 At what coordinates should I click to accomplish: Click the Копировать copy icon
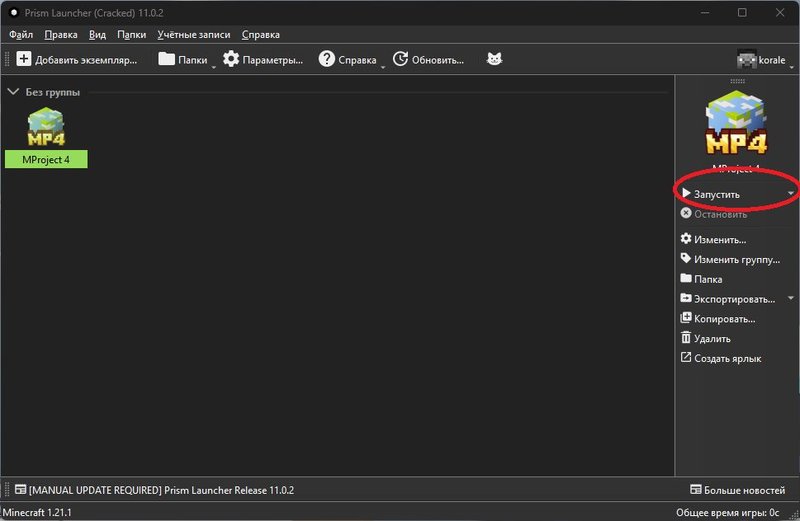pos(686,318)
